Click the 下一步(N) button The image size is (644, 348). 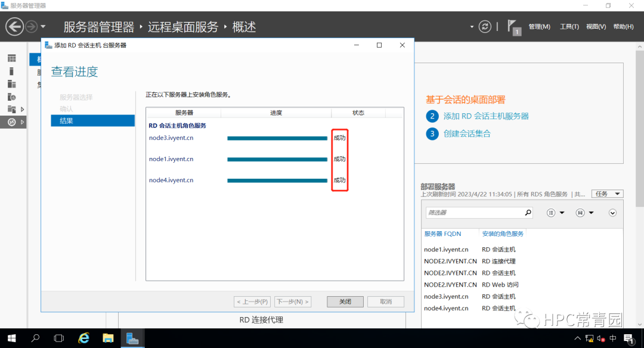(293, 302)
